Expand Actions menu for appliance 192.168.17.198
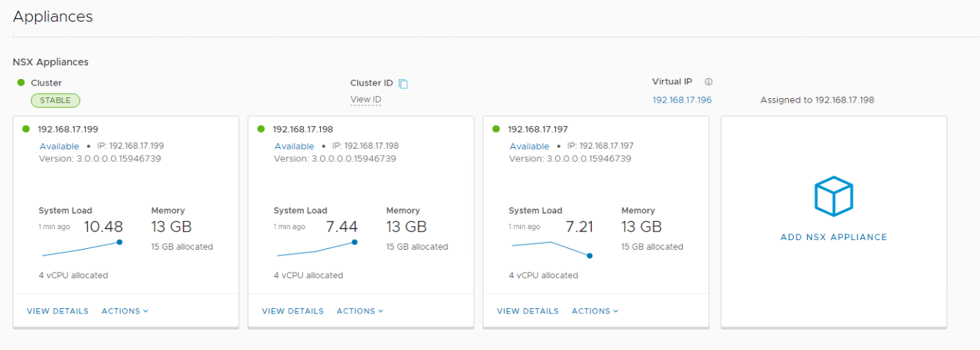 pyautogui.click(x=360, y=311)
